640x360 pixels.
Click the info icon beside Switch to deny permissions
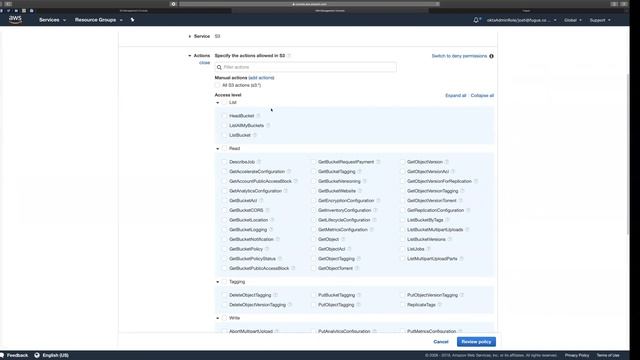[x=491, y=56]
